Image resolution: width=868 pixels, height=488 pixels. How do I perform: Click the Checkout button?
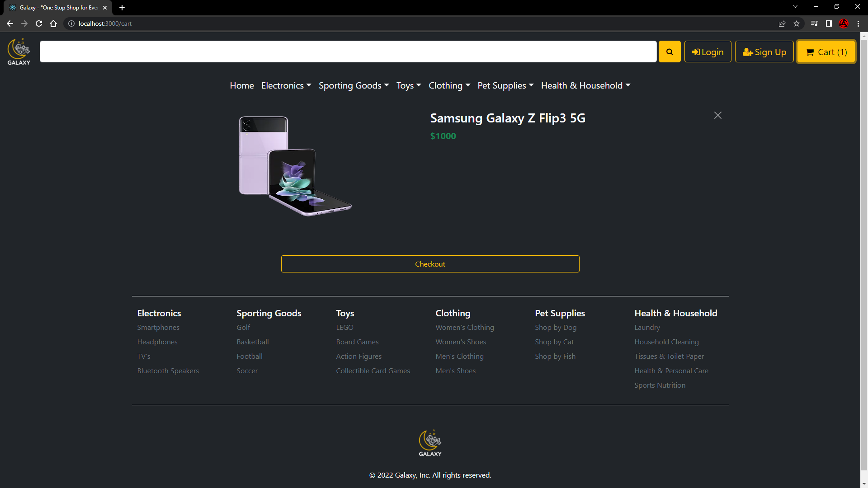click(x=430, y=264)
